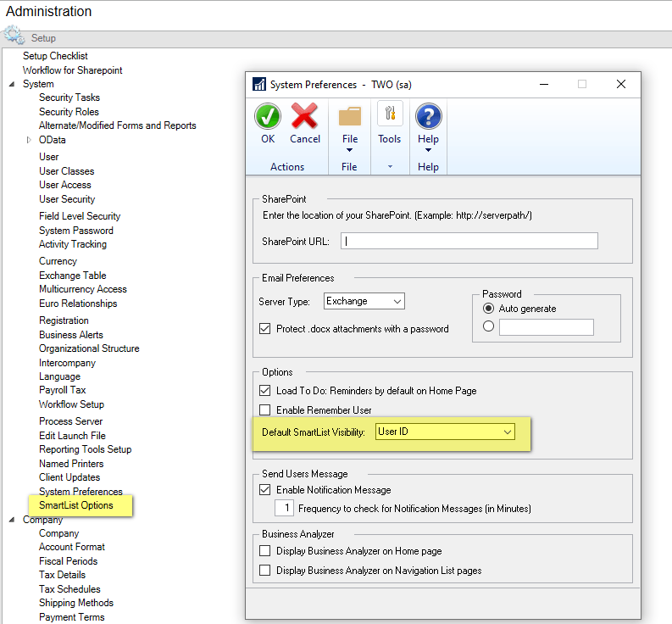Open Alternate/Modified Forms and Reports

(118, 125)
